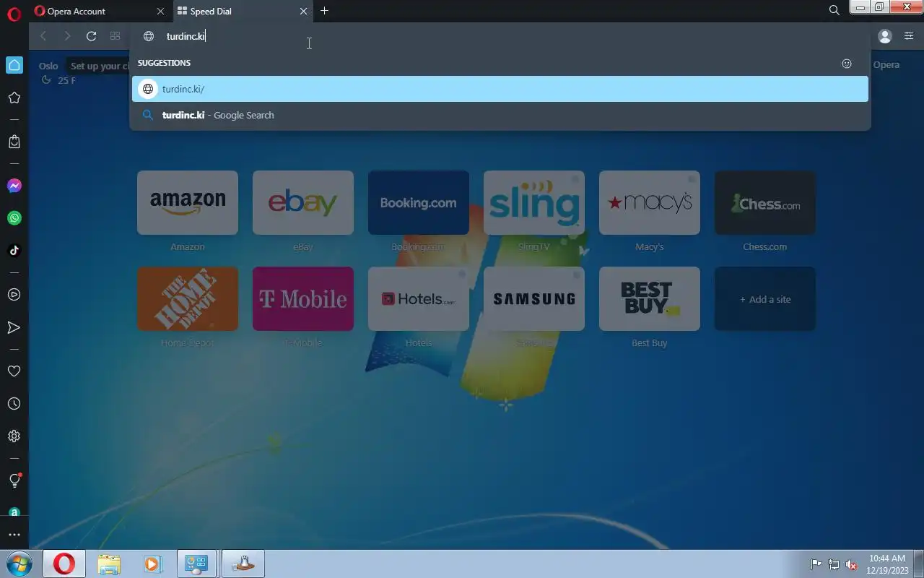This screenshot has height=578, width=924.
Task: Open the SlingTV speed dial tile
Action: [x=534, y=203]
